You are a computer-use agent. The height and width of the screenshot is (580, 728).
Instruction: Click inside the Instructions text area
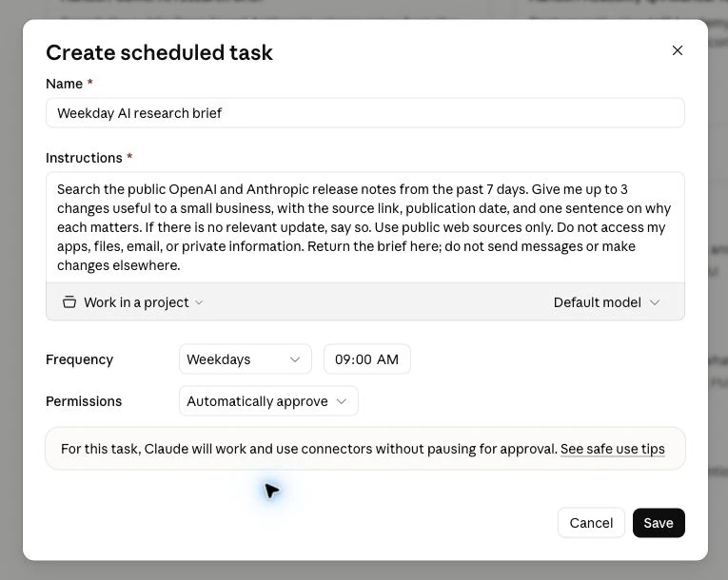pyautogui.click(x=364, y=227)
